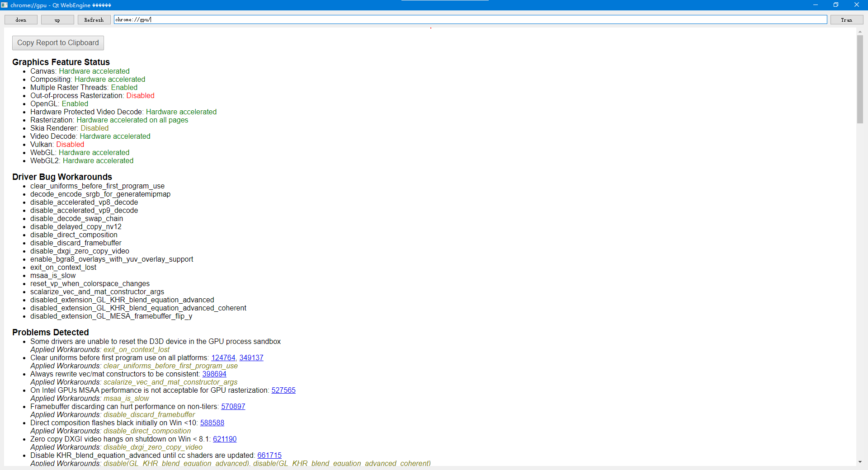Open KHR_blend_equation bug 661715 link
868x470 pixels.
click(x=269, y=456)
